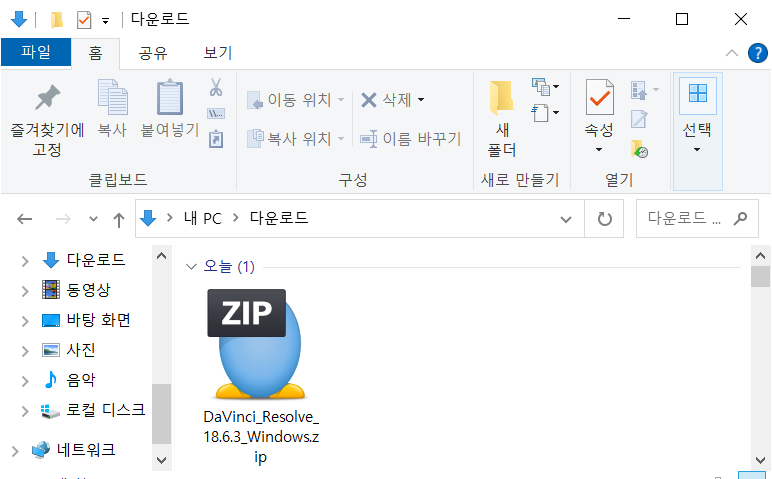This screenshot has width=772, height=479.
Task: Expand the 동영상 tree node
Action: tap(25, 291)
